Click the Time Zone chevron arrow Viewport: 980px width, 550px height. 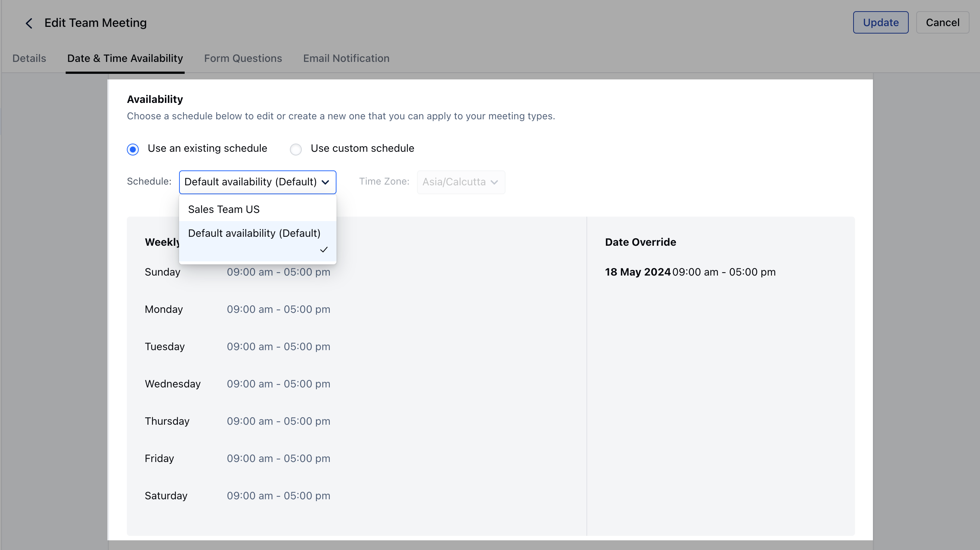click(494, 182)
